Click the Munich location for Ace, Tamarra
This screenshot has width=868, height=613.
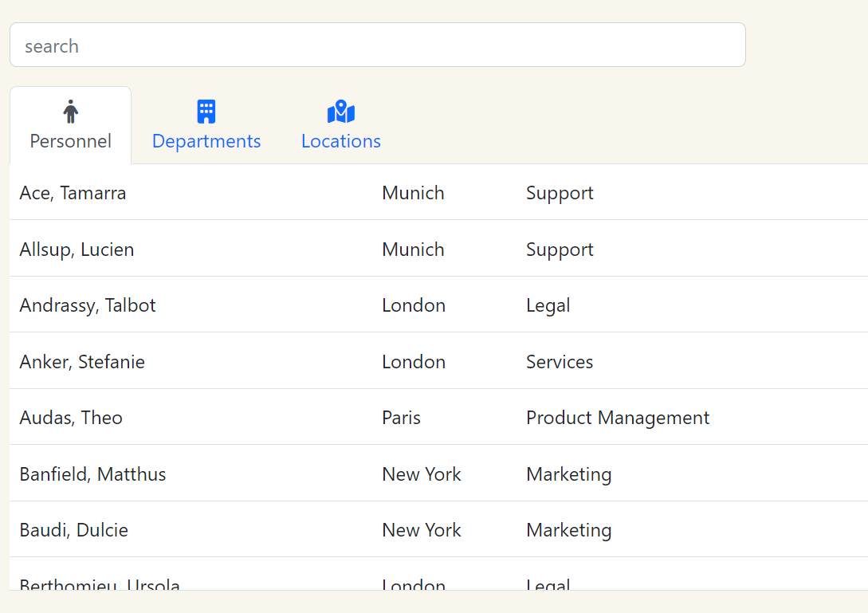pyautogui.click(x=413, y=193)
